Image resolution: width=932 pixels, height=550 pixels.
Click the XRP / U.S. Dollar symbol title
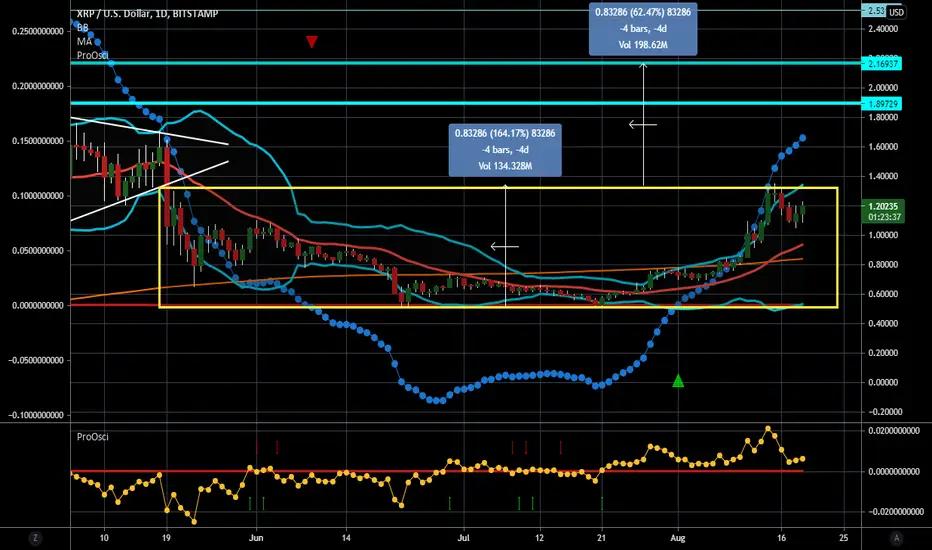click(147, 13)
